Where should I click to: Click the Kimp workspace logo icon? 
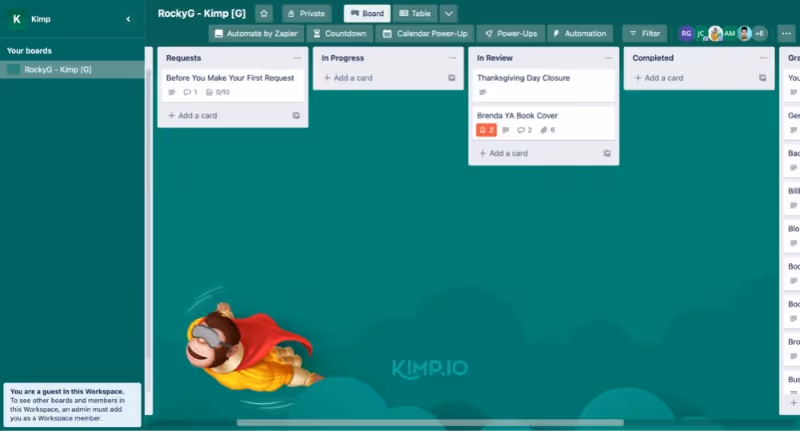pos(16,19)
